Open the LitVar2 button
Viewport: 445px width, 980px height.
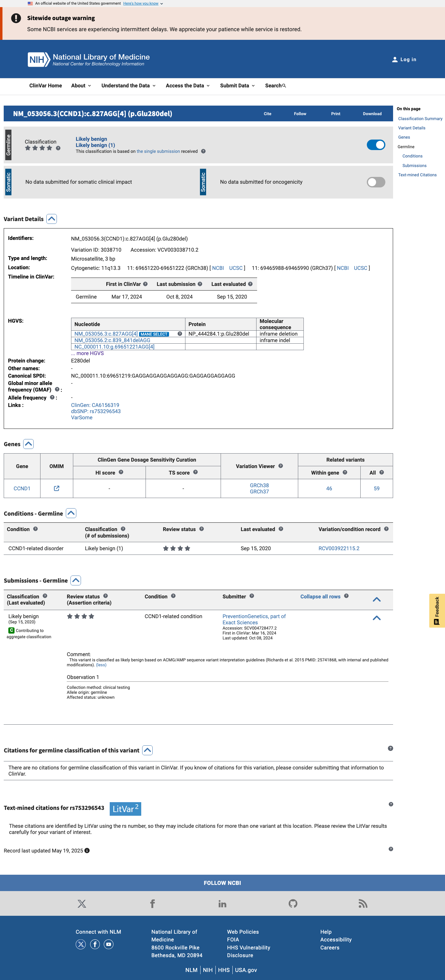125,809
